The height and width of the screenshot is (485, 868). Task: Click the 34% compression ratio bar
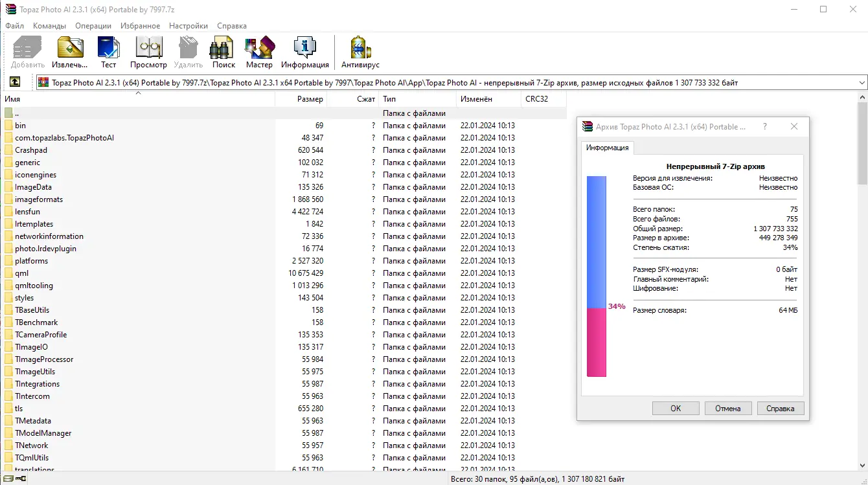pos(597,276)
